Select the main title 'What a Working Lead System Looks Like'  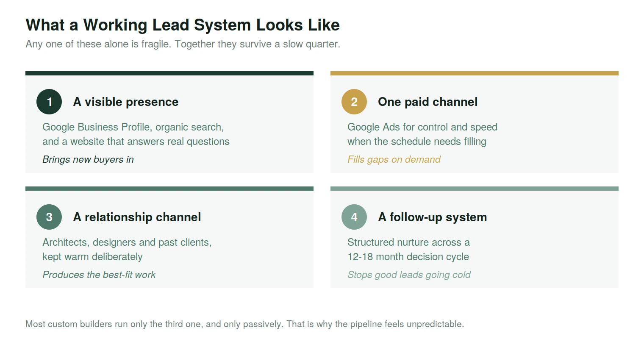183,25
